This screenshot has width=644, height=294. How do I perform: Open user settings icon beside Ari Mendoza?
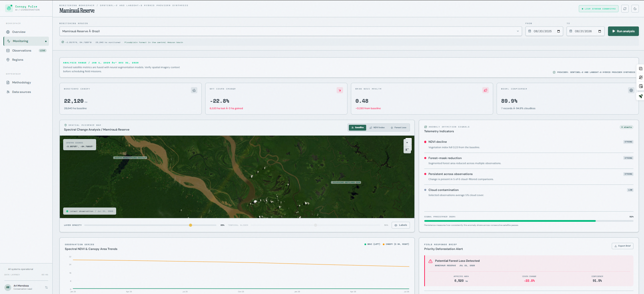pos(46,287)
